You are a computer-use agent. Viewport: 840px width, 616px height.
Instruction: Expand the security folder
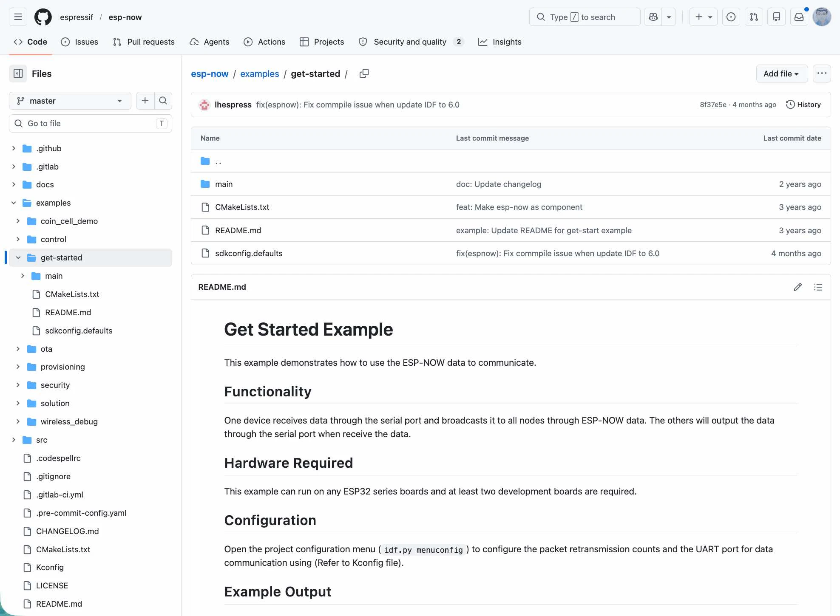coord(18,385)
